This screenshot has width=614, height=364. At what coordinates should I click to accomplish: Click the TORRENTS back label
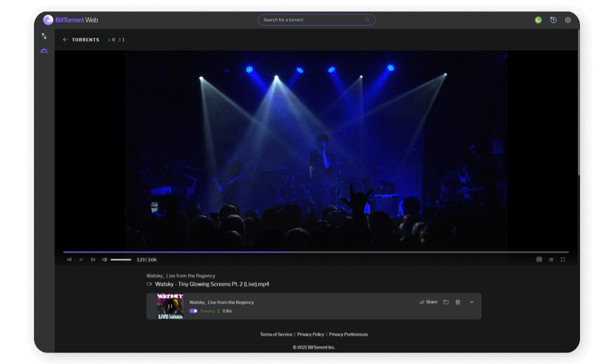pyautogui.click(x=86, y=39)
